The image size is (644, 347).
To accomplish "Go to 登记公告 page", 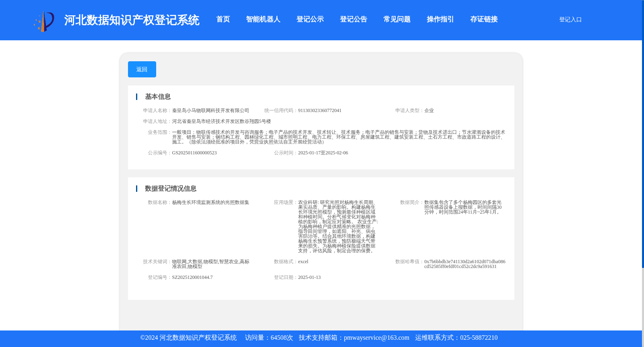I will [353, 19].
